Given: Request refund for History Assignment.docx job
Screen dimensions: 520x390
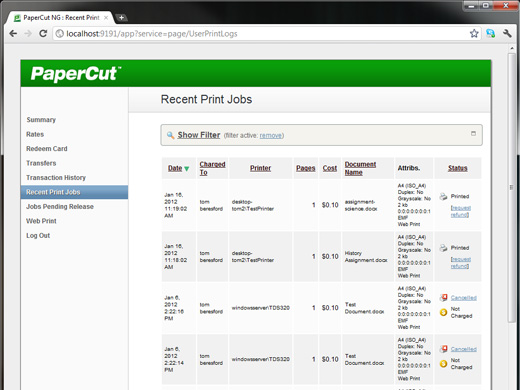Looking at the screenshot, I should pyautogui.click(x=461, y=263).
